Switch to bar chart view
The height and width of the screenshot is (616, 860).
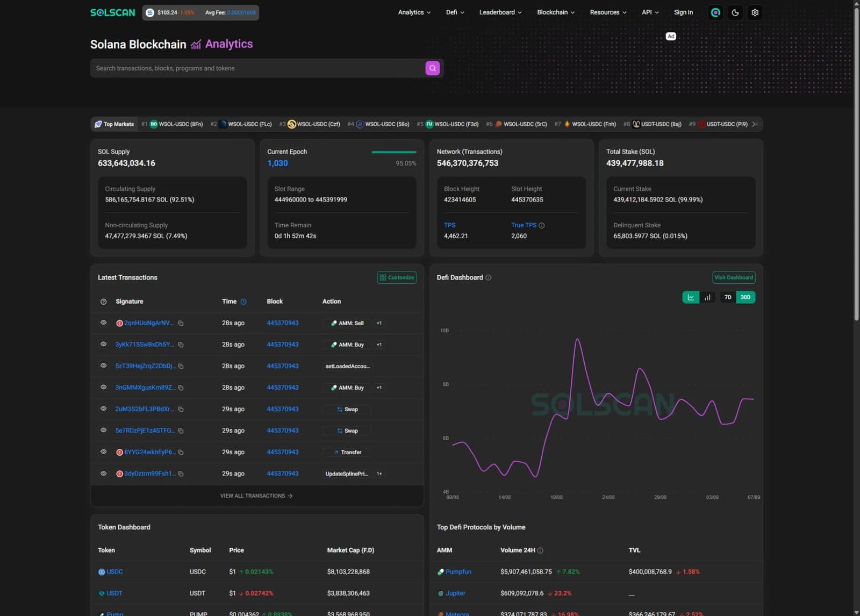pos(707,297)
